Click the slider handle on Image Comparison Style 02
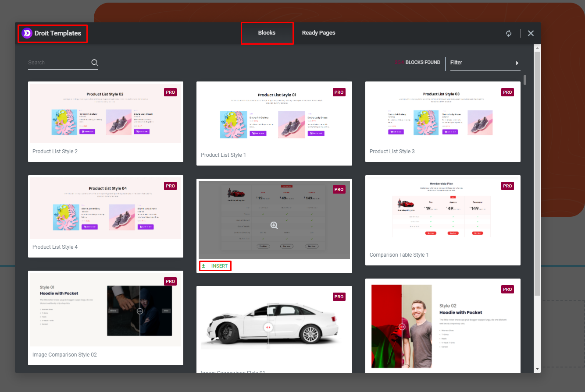Screen dimensions: 585x392 pyautogui.click(x=139, y=311)
